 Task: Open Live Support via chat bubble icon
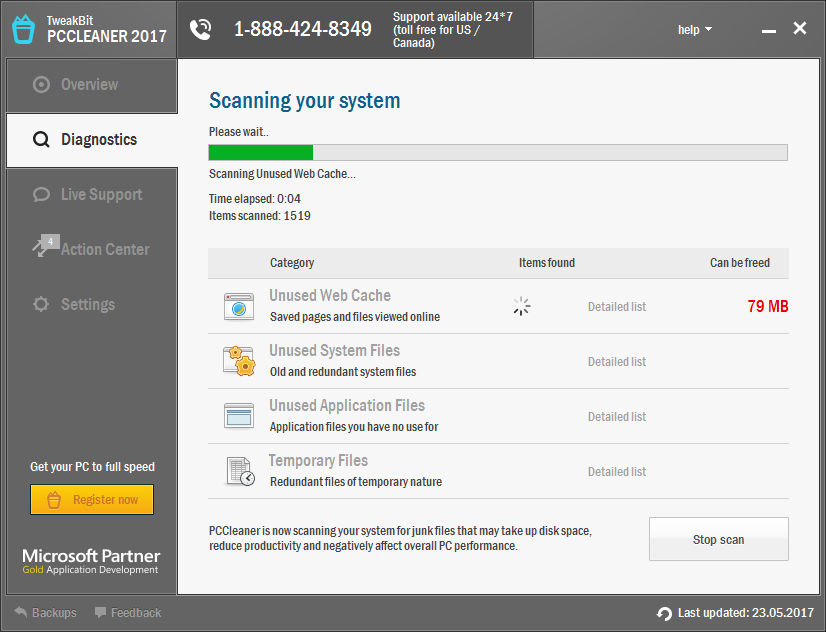click(41, 194)
